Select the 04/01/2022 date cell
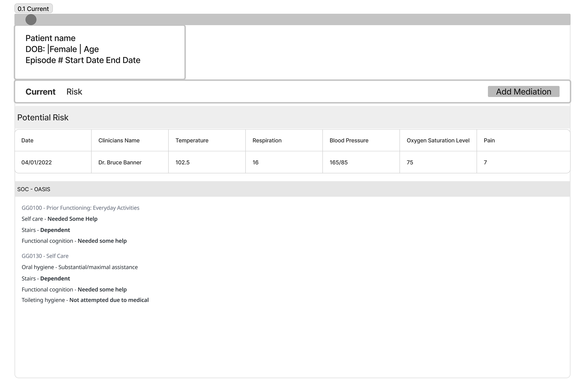 [37, 162]
